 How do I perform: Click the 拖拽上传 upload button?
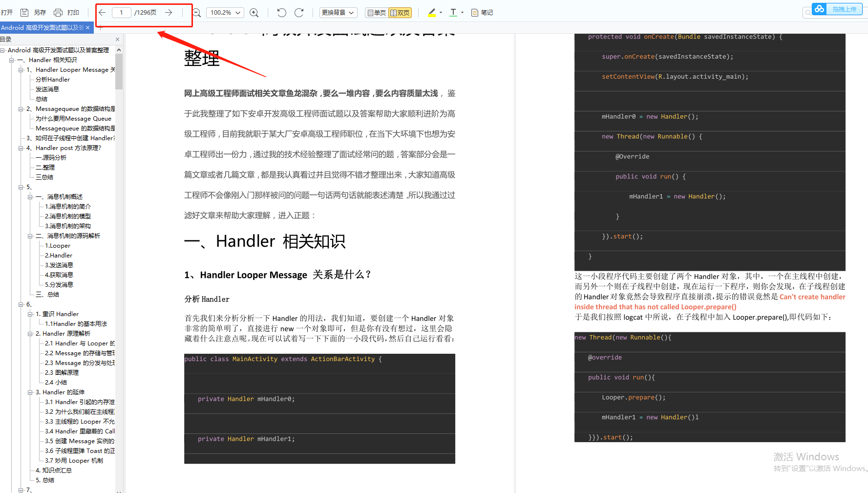pos(845,9)
